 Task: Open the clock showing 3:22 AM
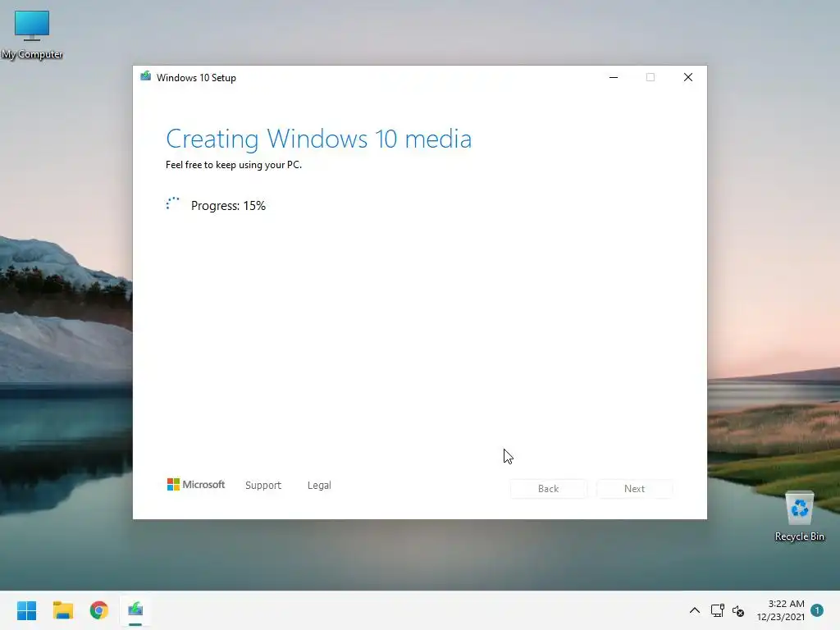tap(781, 610)
